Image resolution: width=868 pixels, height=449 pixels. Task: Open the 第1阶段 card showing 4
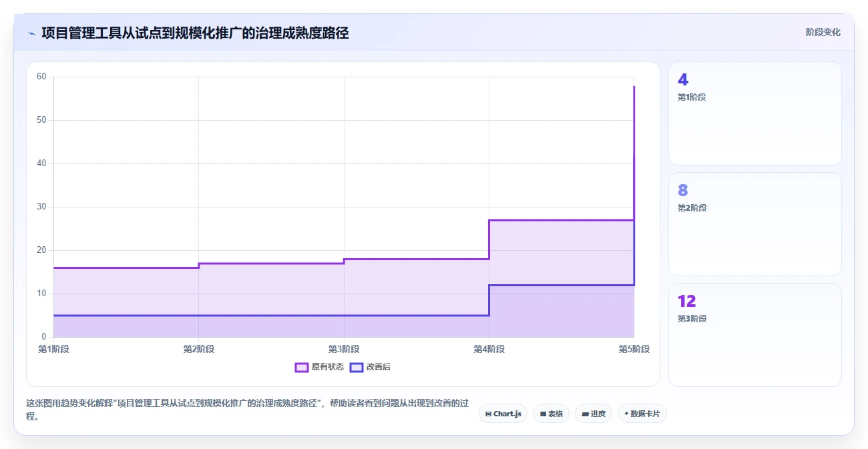tap(754, 113)
